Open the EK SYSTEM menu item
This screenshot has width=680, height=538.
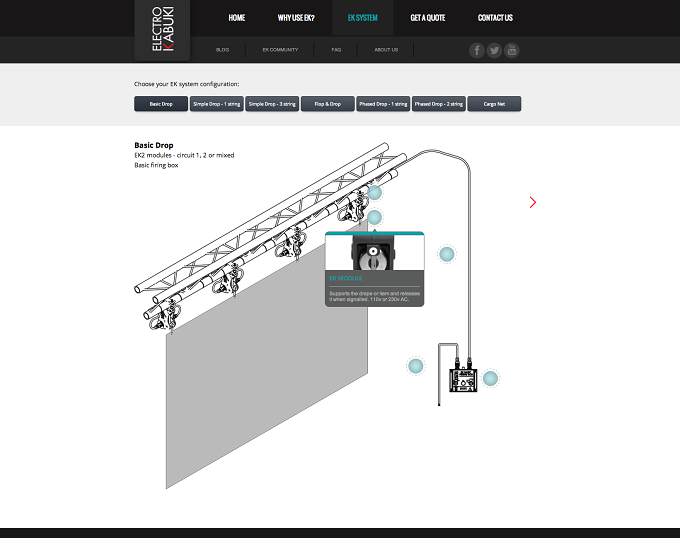click(363, 18)
